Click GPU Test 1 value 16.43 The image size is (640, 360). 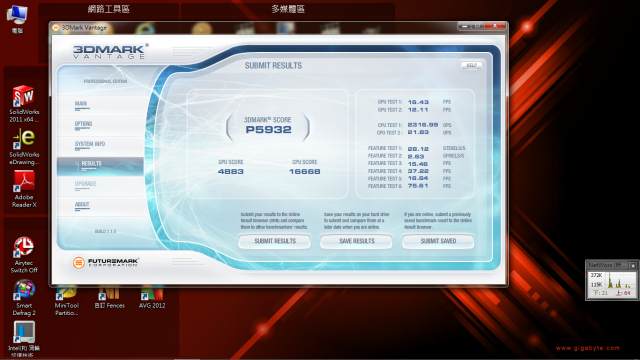click(418, 102)
